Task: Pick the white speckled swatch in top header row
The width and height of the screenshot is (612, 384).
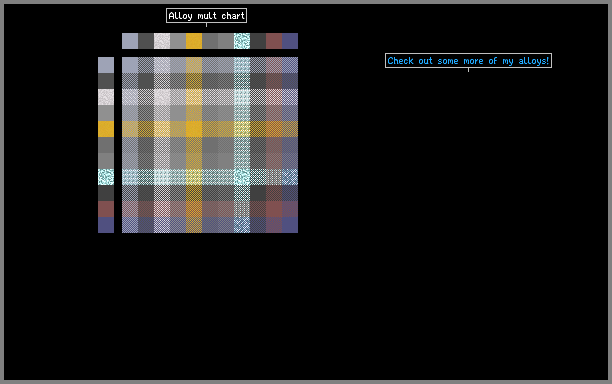Action: (162, 41)
